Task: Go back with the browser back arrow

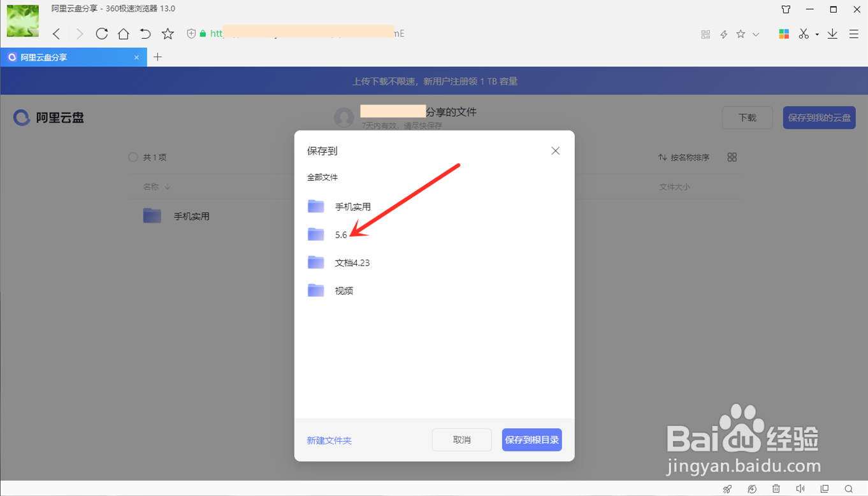Action: [x=57, y=34]
